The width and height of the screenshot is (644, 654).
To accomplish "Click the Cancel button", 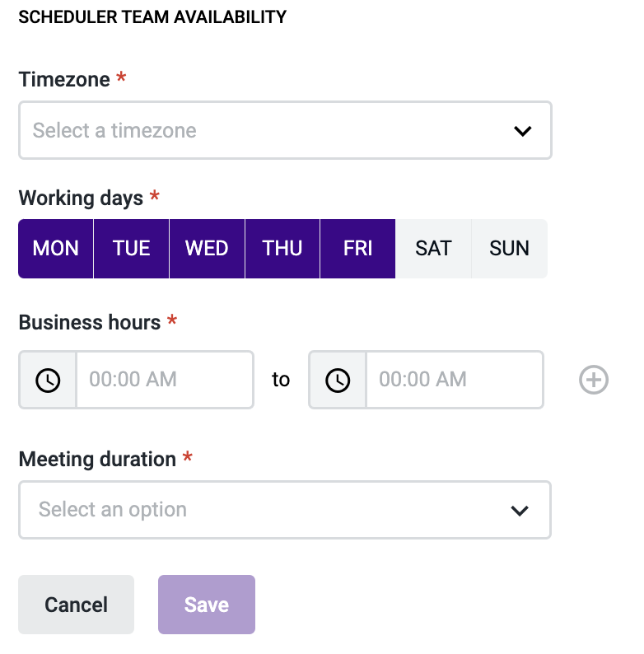I will point(77,605).
